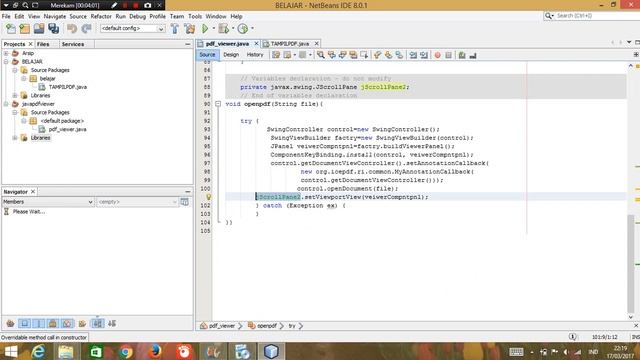Open Firefox from the taskbar
The width and height of the screenshot is (640, 360).
pyautogui.click(x=155, y=351)
